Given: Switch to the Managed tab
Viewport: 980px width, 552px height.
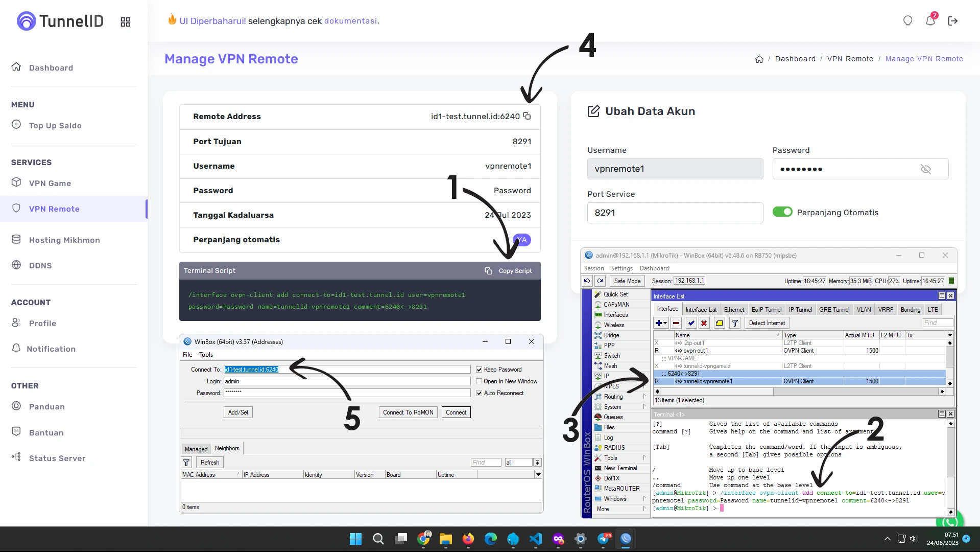Looking at the screenshot, I should (x=196, y=449).
